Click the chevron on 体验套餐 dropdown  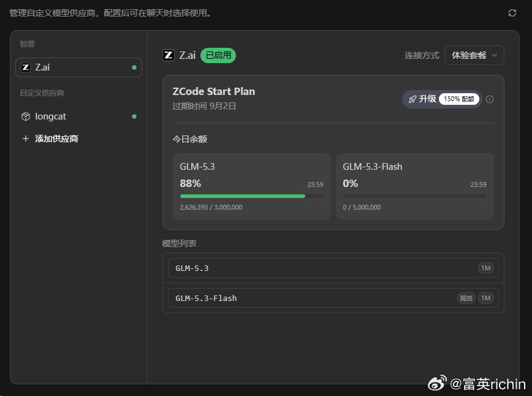[495, 55]
